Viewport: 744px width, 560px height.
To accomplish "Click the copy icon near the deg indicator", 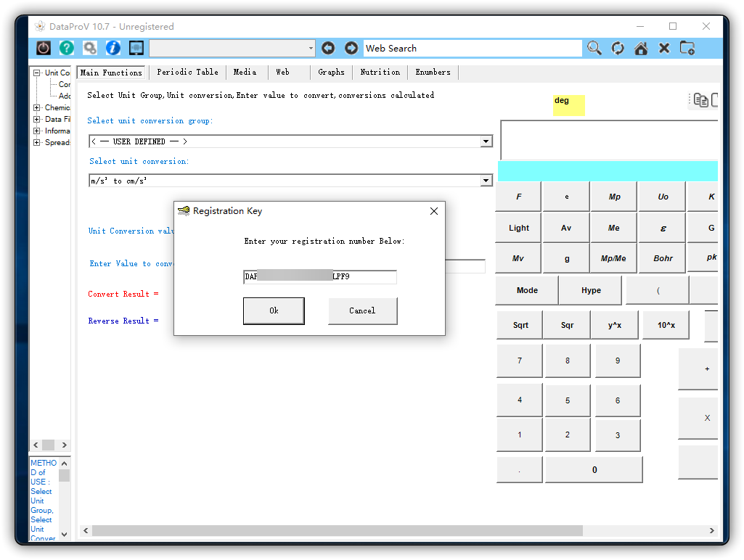I will click(x=700, y=99).
